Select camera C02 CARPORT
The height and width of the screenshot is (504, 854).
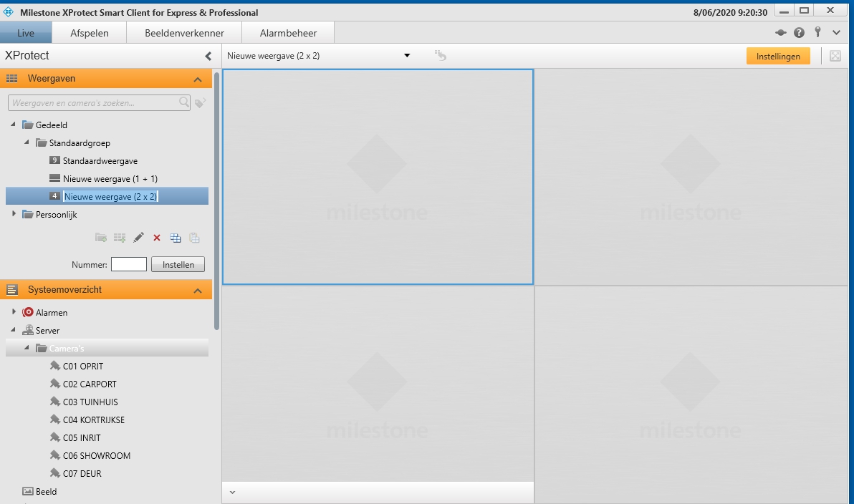90,384
